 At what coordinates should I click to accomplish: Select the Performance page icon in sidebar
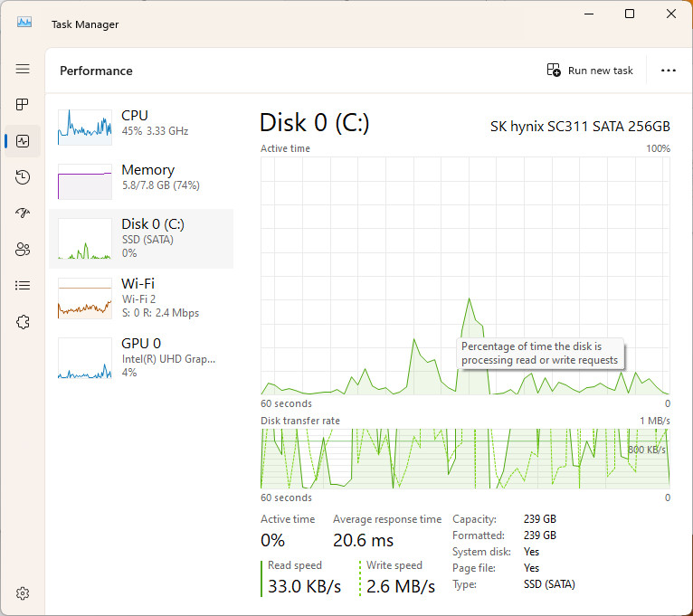click(23, 141)
